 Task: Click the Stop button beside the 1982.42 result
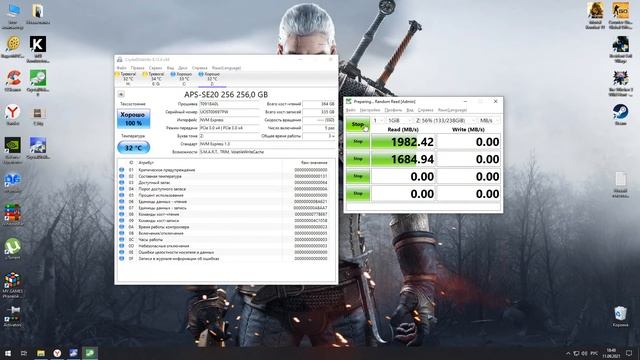pyautogui.click(x=358, y=142)
